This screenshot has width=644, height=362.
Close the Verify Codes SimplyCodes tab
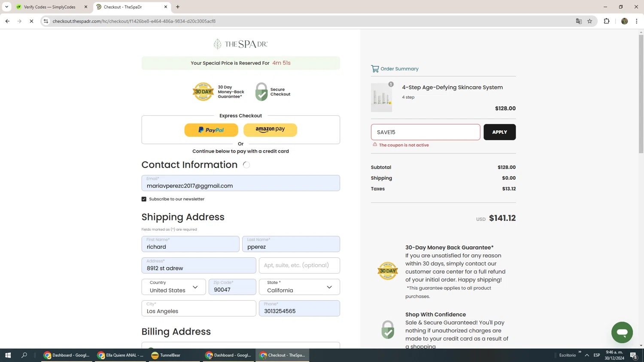86,7
